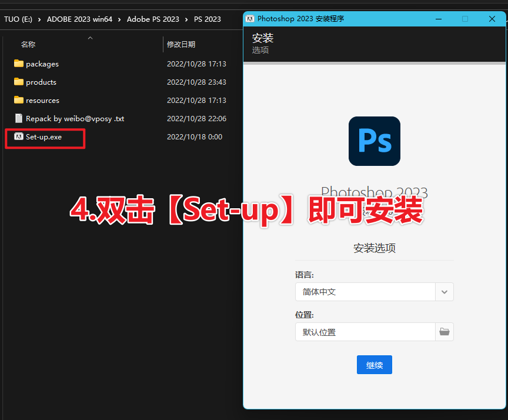Image resolution: width=508 pixels, height=420 pixels.
Task: Click PS 2023 breadcrumb segment
Action: point(208,19)
